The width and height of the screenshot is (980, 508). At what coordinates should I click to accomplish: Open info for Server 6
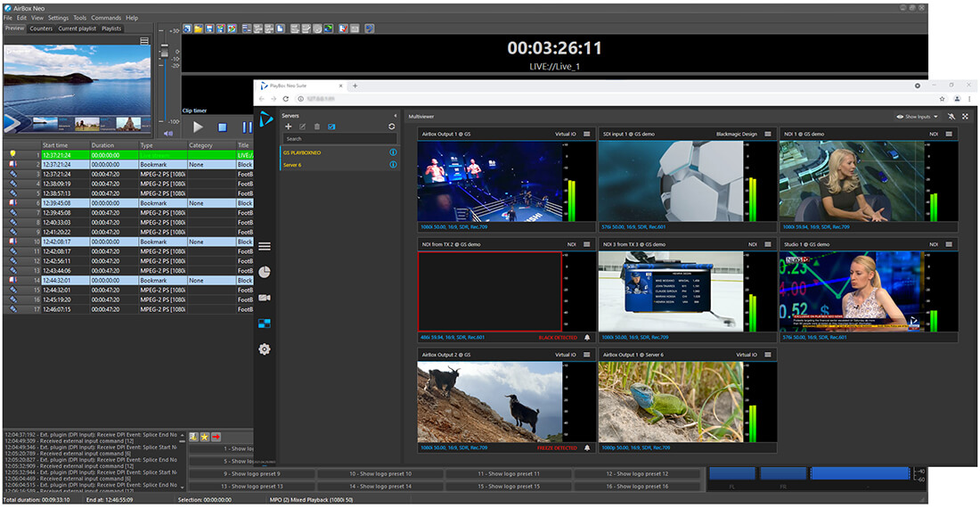coord(393,165)
